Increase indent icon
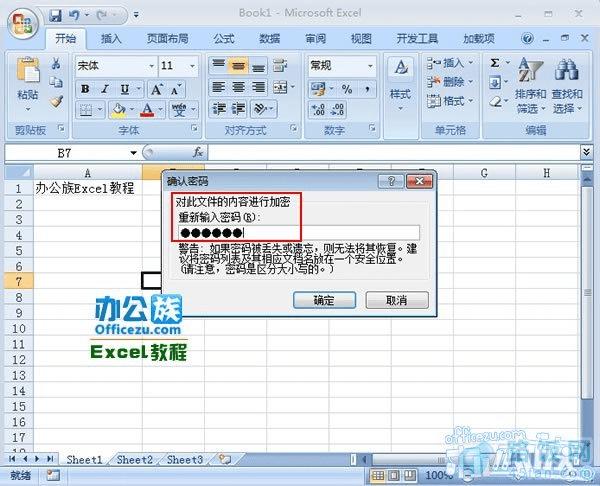Viewport: 600px width, 486px height. pos(238,109)
